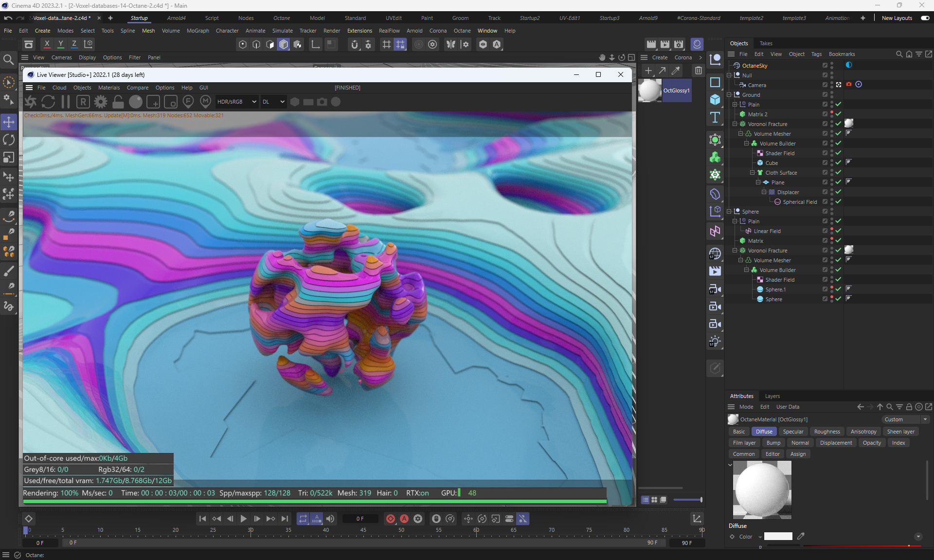Select the Move tool in left toolbar
Viewport: 934px width, 560px height.
click(9, 122)
